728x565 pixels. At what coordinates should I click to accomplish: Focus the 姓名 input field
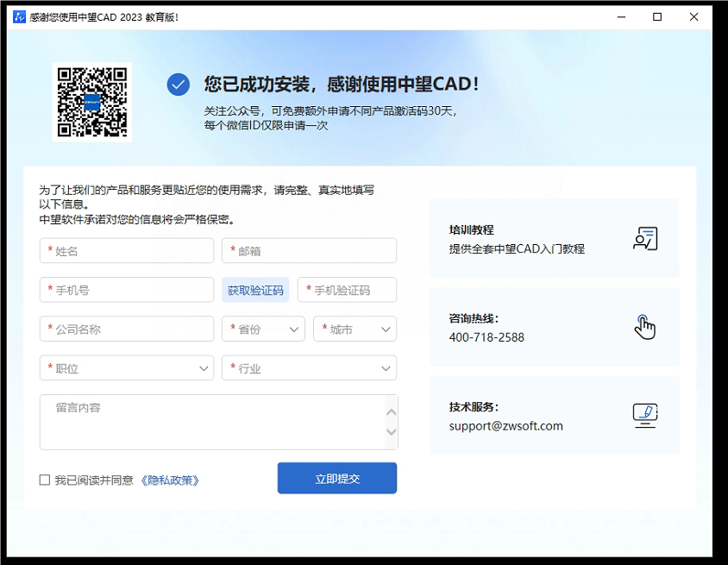coord(127,251)
